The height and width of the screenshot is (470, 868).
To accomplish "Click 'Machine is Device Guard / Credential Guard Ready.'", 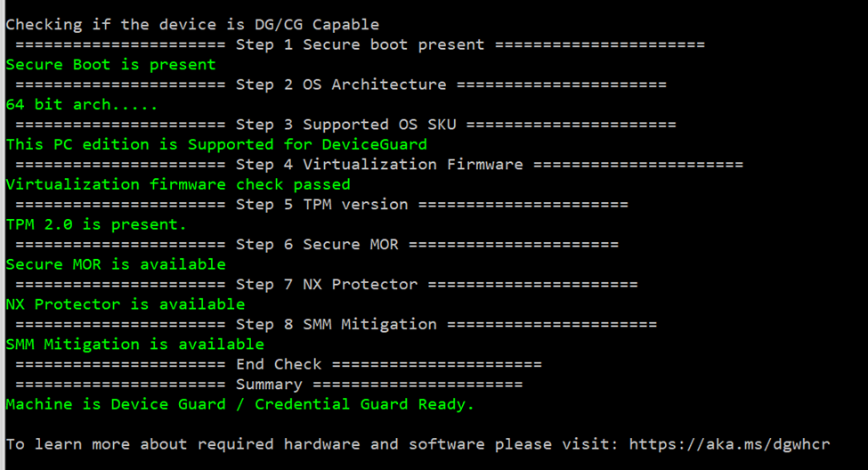I will click(240, 405).
